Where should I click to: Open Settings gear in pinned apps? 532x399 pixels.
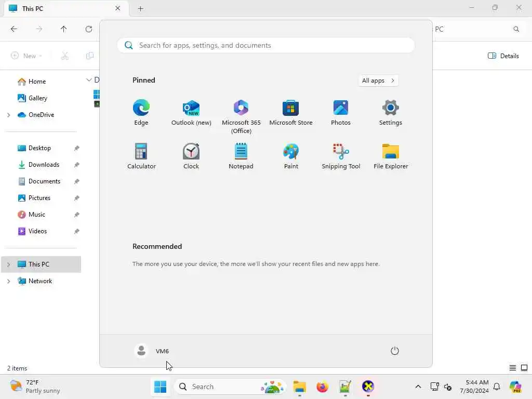coord(391,113)
